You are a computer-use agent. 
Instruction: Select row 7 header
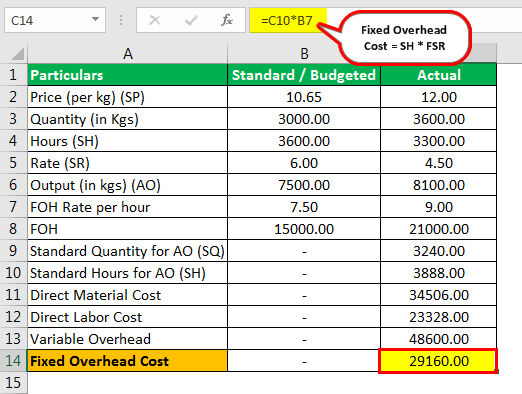click(13, 207)
